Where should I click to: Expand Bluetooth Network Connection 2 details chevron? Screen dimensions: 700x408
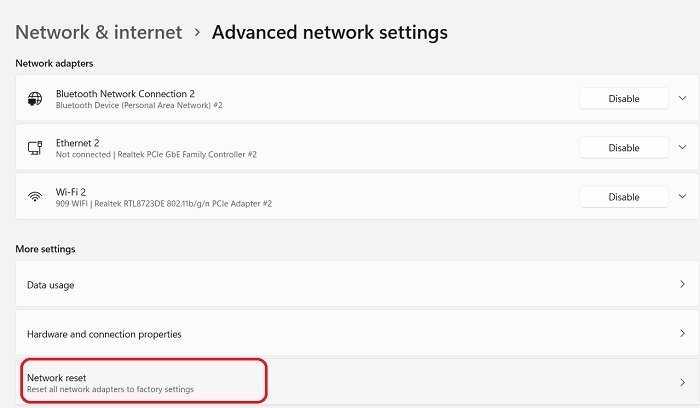coord(683,98)
